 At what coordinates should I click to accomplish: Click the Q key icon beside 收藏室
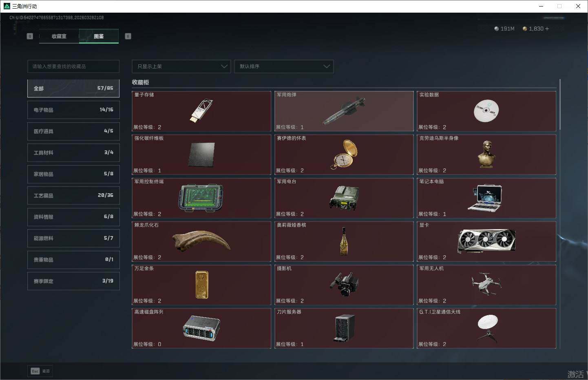(x=30, y=36)
